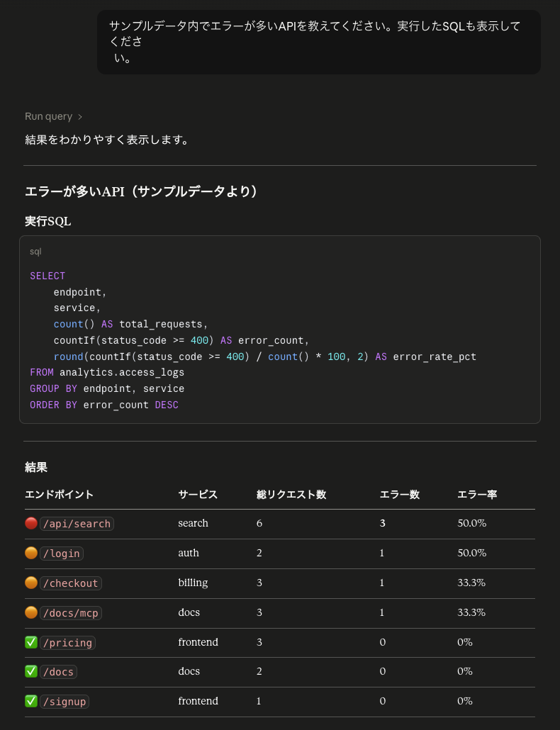Click the 'count() AS total_requests' SQL line

tap(131, 325)
